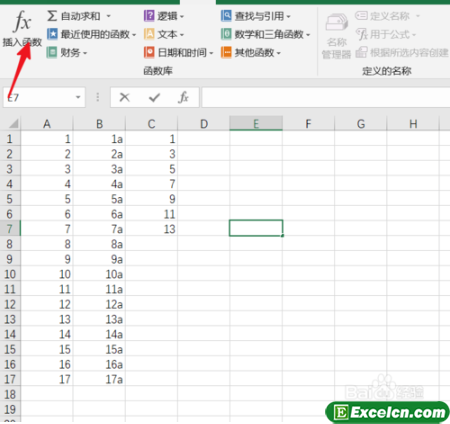Image resolution: width=450 pixels, height=424 pixels.
Task: Click cell A14 containing 14
Action: coord(47,334)
